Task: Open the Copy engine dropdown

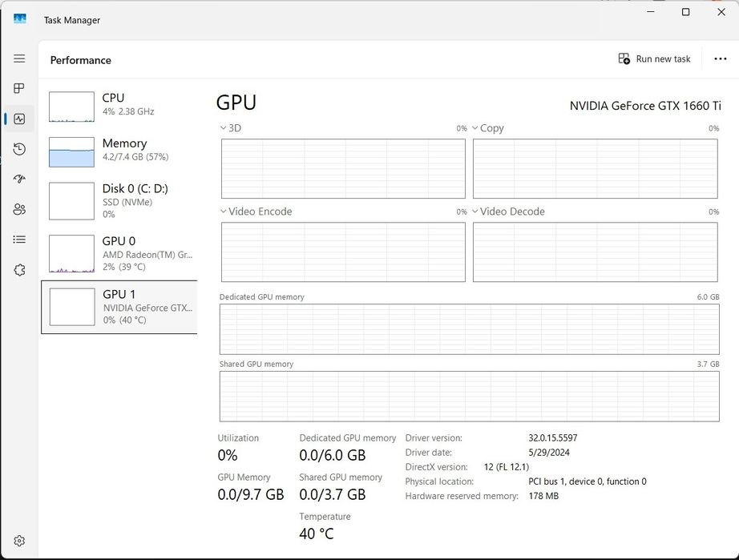Action: (x=488, y=128)
